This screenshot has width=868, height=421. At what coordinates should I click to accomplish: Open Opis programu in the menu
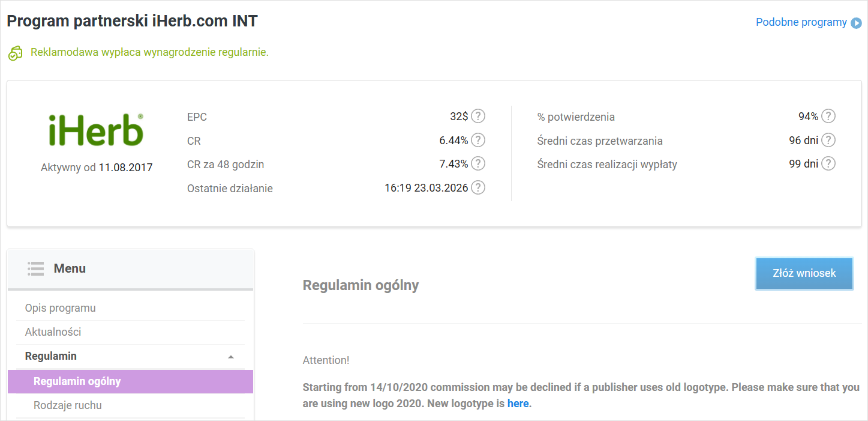[61, 308]
